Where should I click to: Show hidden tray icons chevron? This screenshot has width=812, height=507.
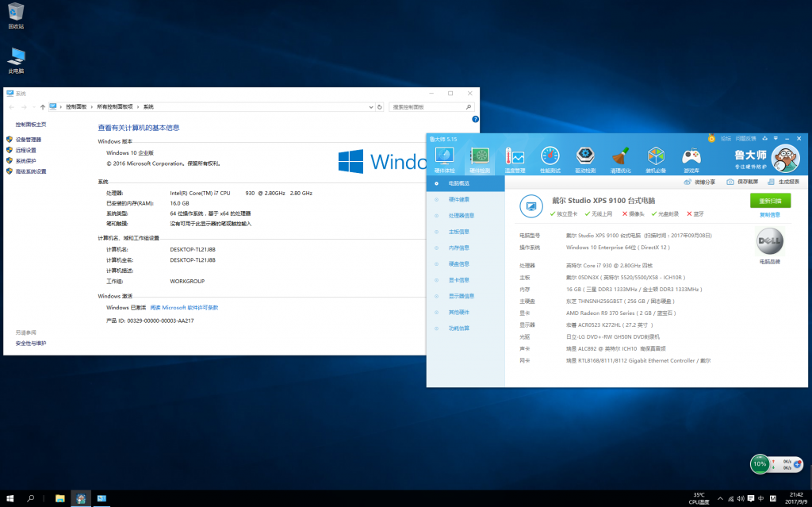click(x=720, y=499)
